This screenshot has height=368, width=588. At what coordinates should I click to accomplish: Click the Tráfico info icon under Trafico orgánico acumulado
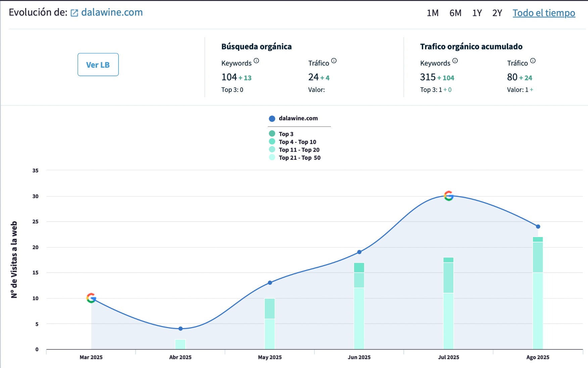(533, 60)
